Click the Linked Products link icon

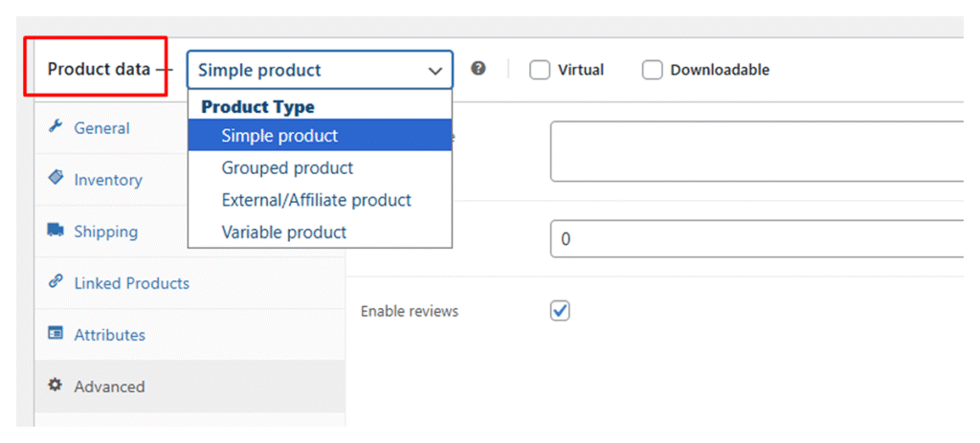[56, 282]
